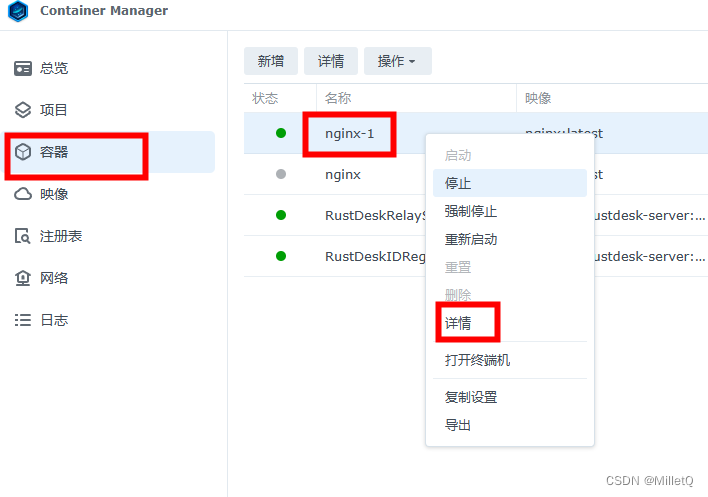This screenshot has width=708, height=497.
Task: Click the Container Manager logo icon
Action: pos(18,11)
